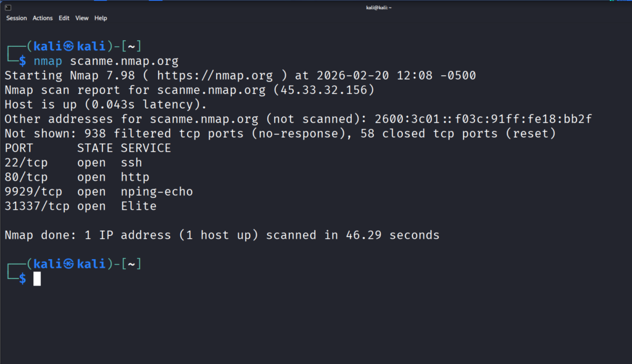Open the View menu
This screenshot has width=632, height=364.
pyautogui.click(x=82, y=19)
